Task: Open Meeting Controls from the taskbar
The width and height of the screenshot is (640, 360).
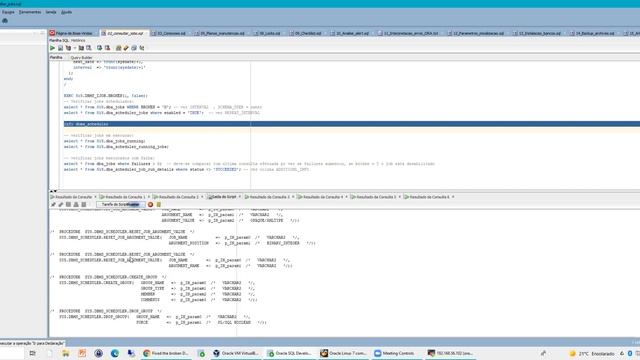Action: tap(395, 353)
